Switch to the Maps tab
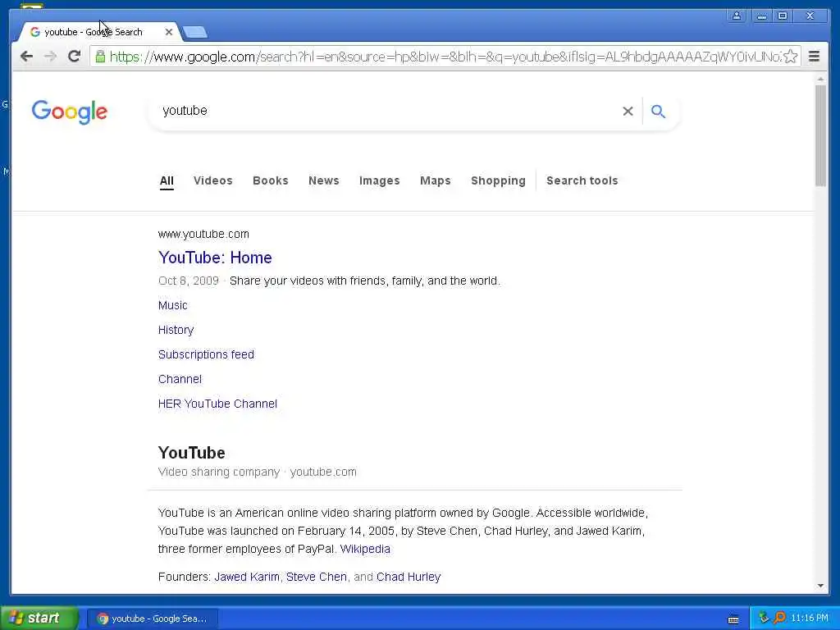Viewport: 840px width, 630px height. 435,180
